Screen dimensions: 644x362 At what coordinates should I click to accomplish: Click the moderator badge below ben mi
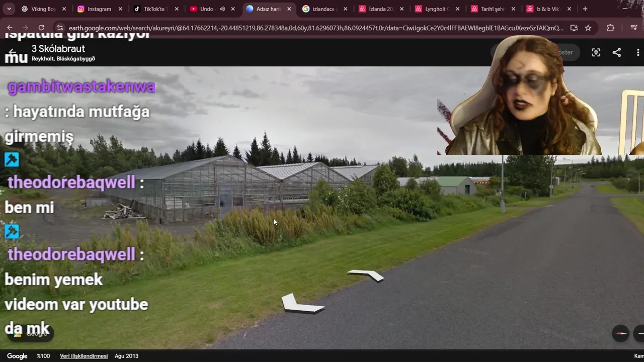(x=12, y=231)
